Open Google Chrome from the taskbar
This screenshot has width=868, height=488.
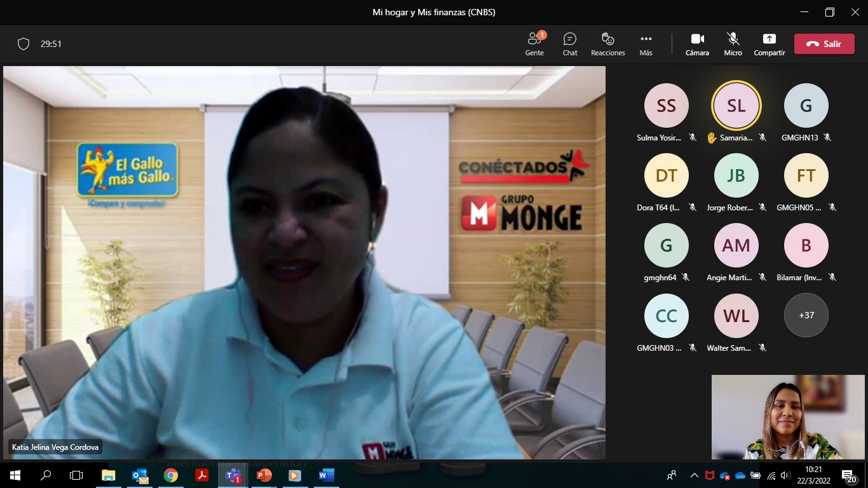171,475
